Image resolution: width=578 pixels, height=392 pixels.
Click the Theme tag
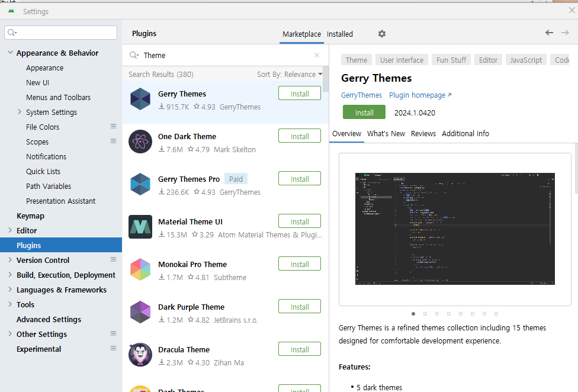point(356,60)
